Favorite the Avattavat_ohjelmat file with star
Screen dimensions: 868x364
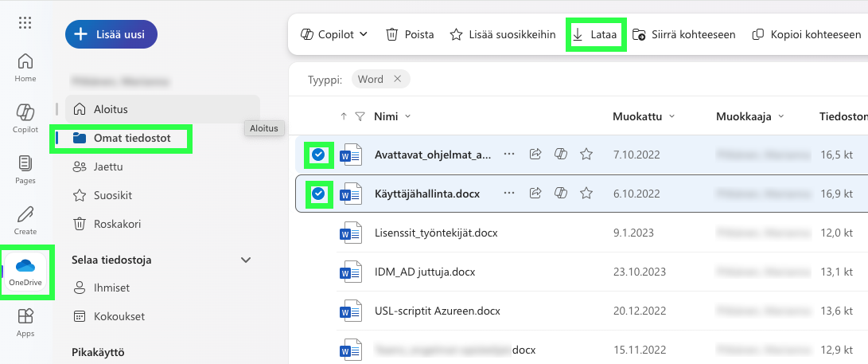click(x=586, y=155)
